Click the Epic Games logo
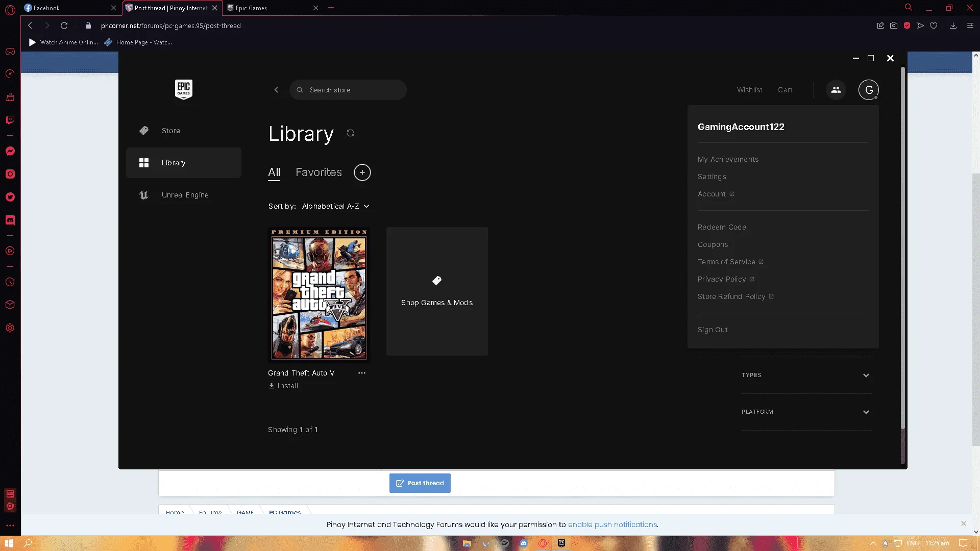This screenshot has width=980, height=551. [183, 89]
